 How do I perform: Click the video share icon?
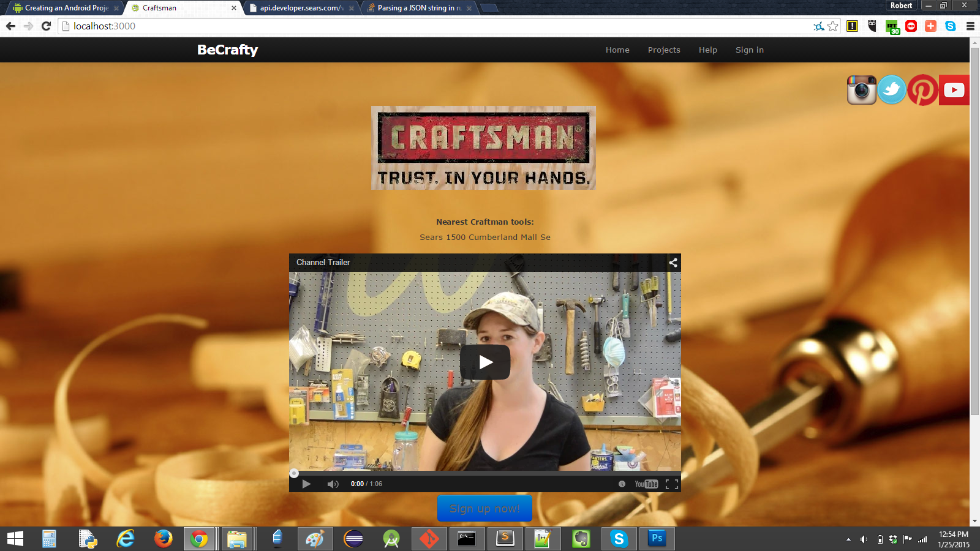[673, 263]
